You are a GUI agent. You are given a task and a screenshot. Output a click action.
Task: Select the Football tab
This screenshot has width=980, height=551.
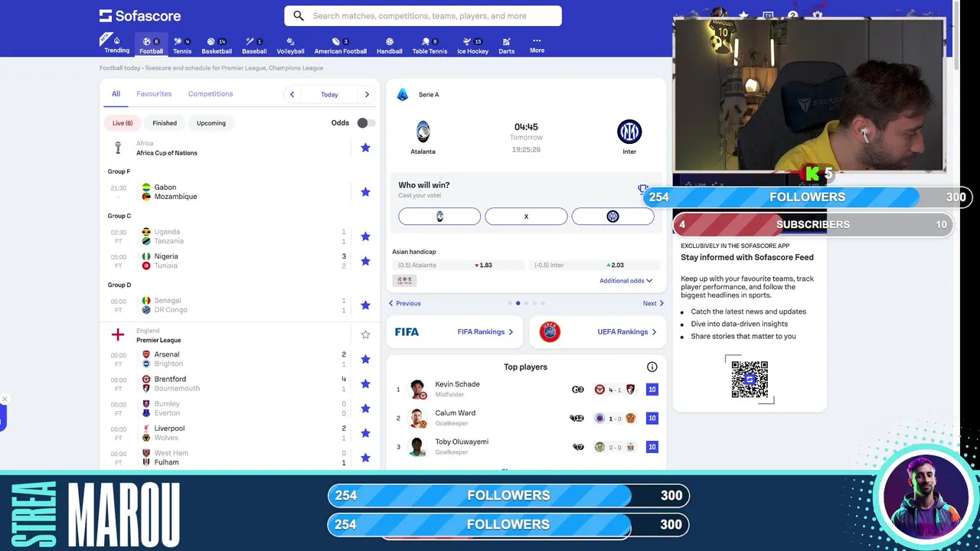tap(151, 45)
